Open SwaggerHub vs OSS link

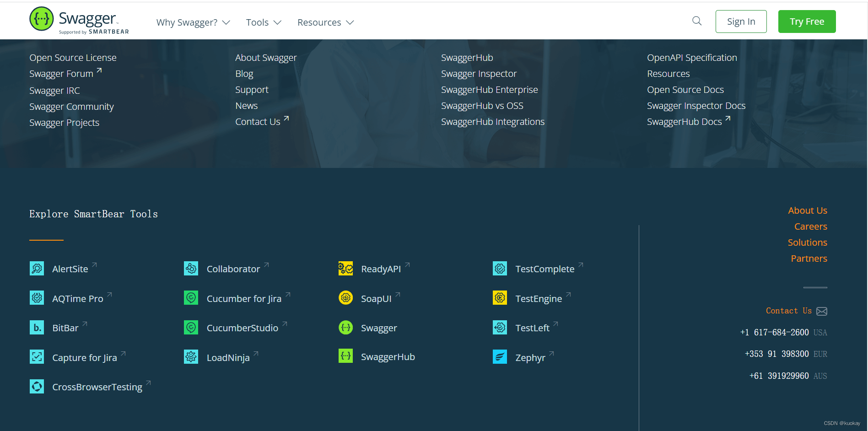click(x=482, y=106)
